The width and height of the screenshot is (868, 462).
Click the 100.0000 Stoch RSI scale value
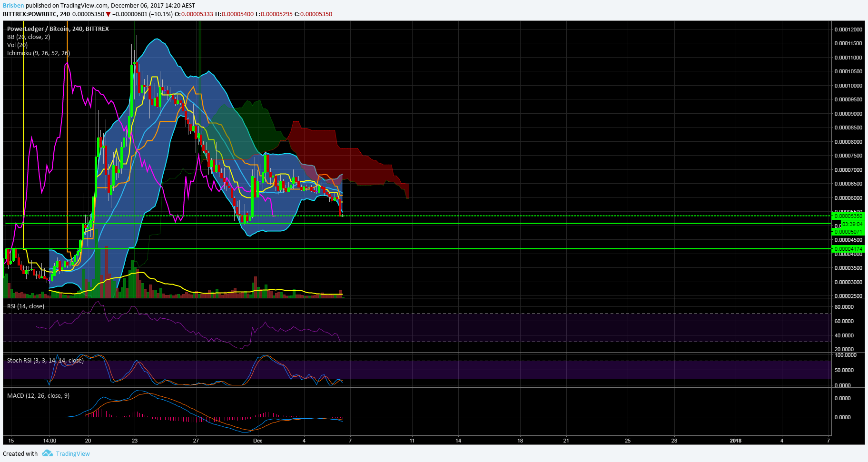point(846,355)
